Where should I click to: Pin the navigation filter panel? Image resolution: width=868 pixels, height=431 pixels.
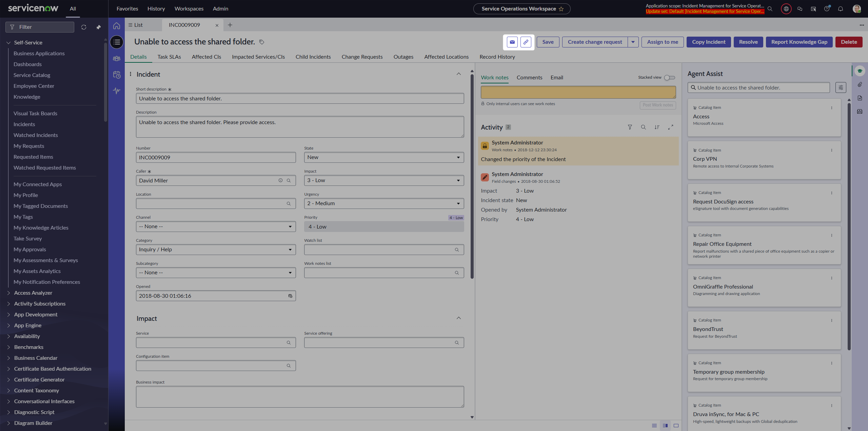99,27
